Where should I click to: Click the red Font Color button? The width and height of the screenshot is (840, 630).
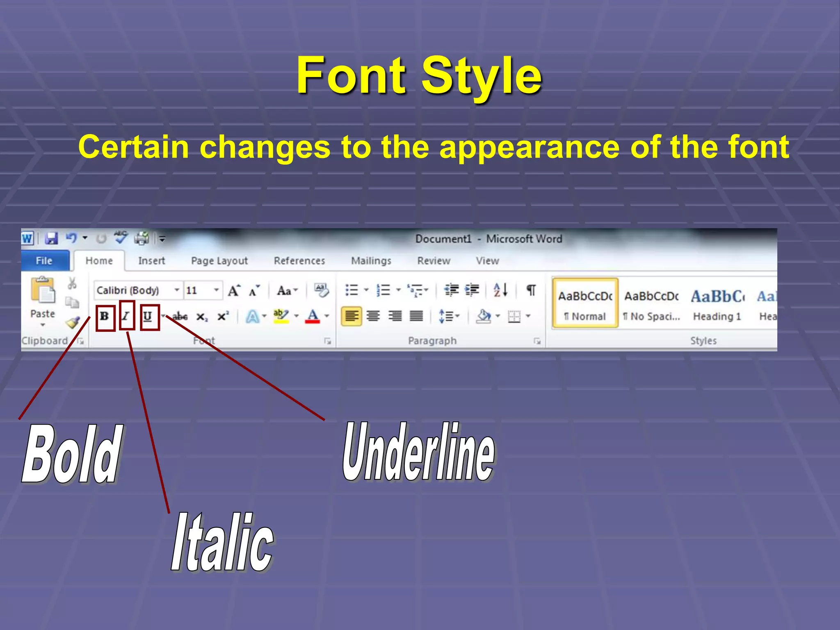313,316
